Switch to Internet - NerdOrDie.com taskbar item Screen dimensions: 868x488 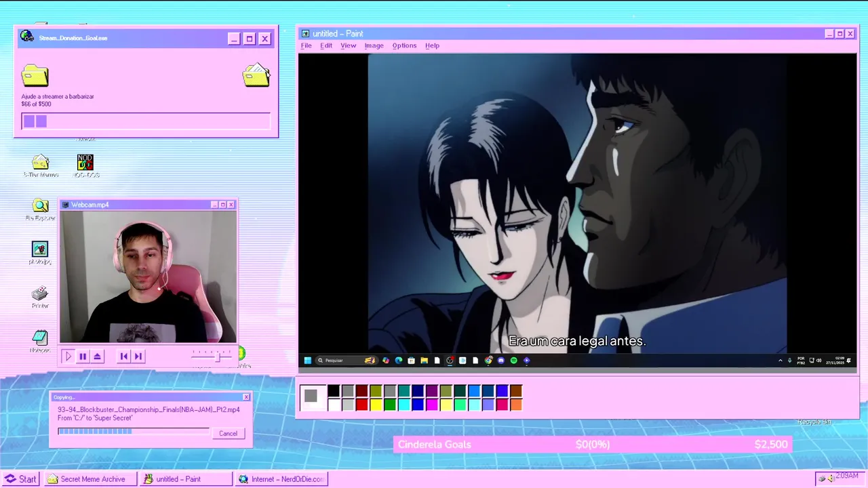(x=281, y=479)
